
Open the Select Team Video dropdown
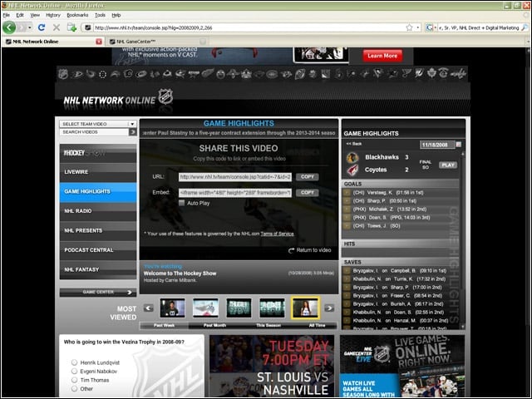click(x=98, y=124)
